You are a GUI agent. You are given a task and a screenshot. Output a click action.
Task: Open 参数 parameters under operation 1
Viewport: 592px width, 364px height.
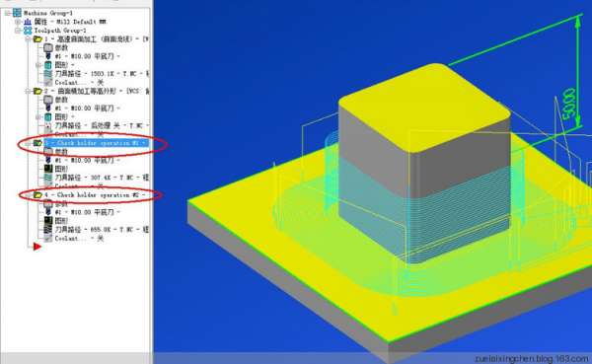[61, 48]
